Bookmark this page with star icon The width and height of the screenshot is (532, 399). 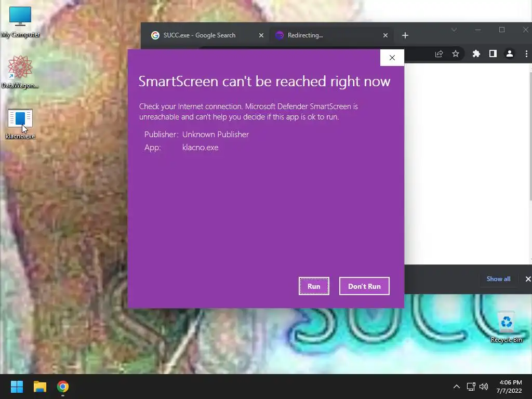click(x=456, y=54)
